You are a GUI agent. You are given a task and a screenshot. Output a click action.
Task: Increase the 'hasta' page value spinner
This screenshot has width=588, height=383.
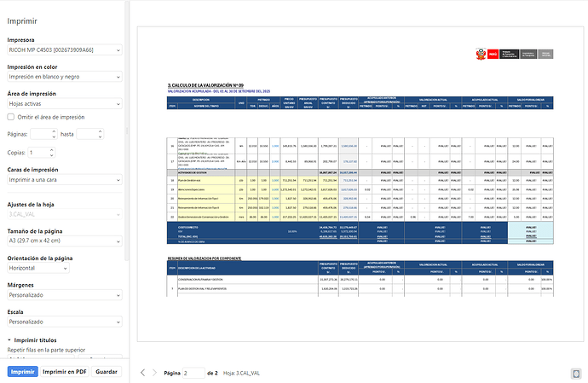click(99, 131)
